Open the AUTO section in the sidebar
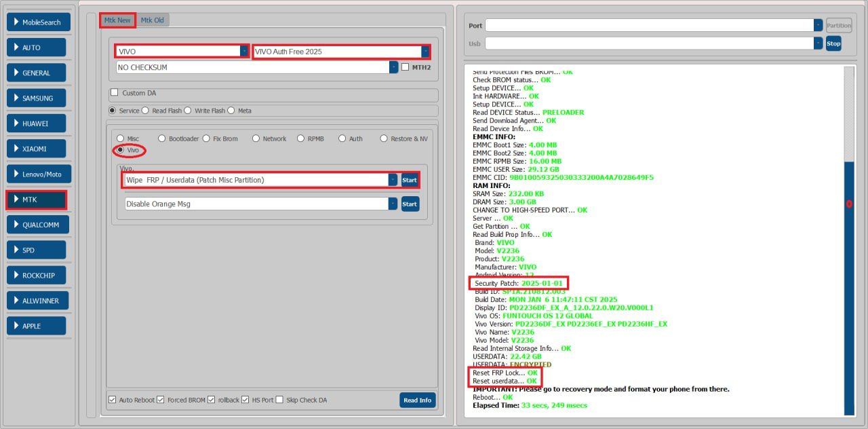This screenshot has width=868, height=429. click(36, 48)
